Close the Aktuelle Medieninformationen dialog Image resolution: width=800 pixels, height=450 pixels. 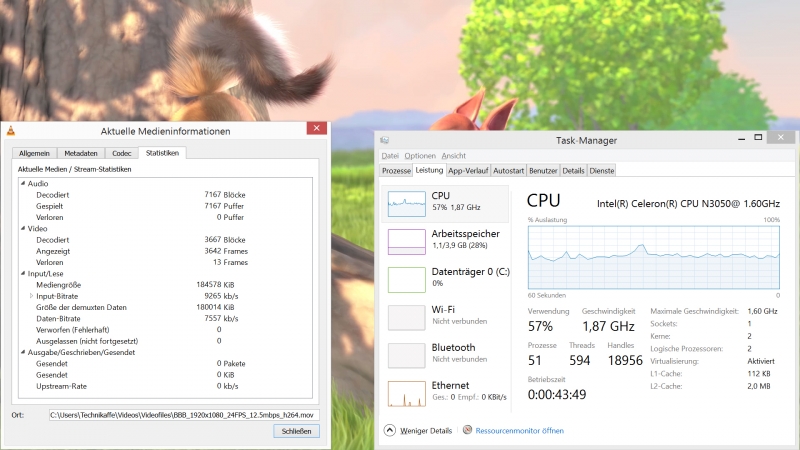316,128
